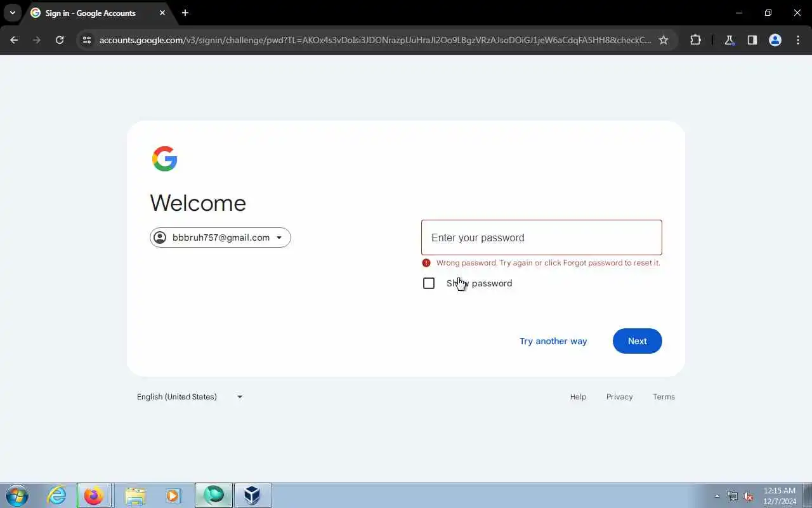
Task: Open Chrome three-dot menu
Action: (798, 40)
